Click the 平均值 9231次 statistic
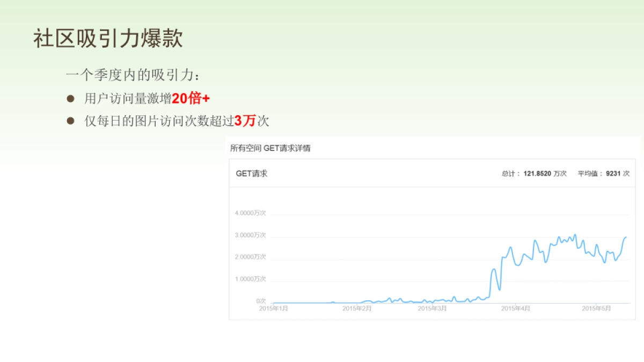This screenshot has width=644, height=362. [603, 173]
